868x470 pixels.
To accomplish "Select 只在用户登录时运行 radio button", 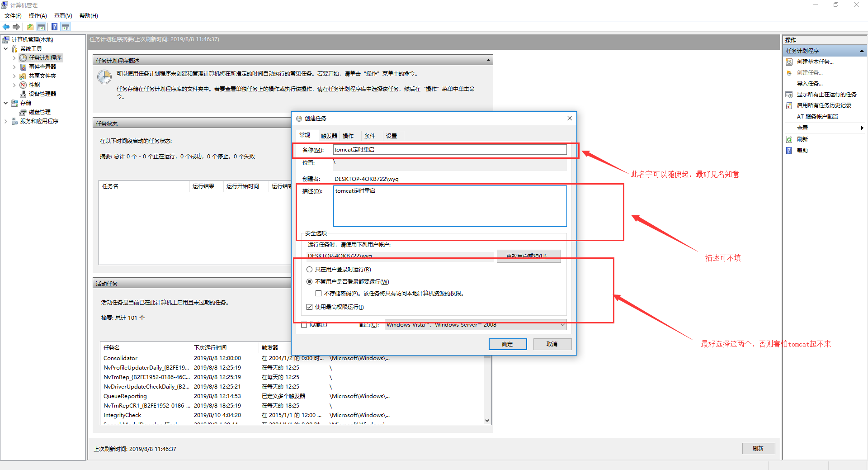I will (310, 270).
